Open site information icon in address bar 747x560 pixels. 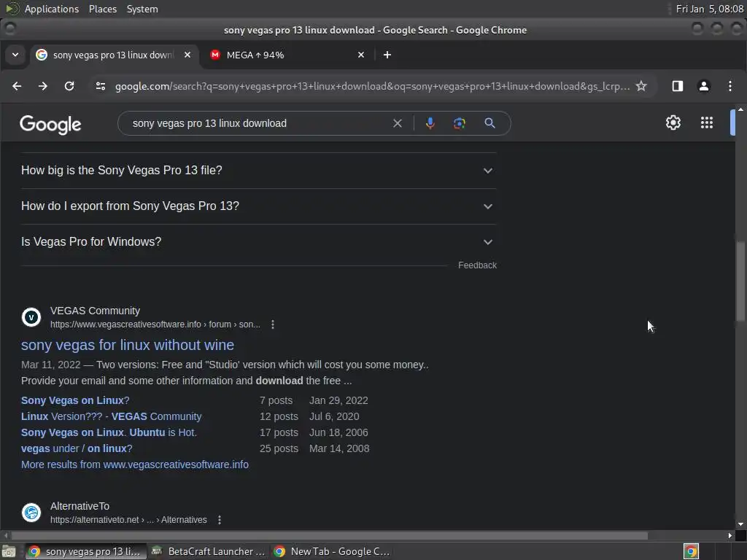101,86
